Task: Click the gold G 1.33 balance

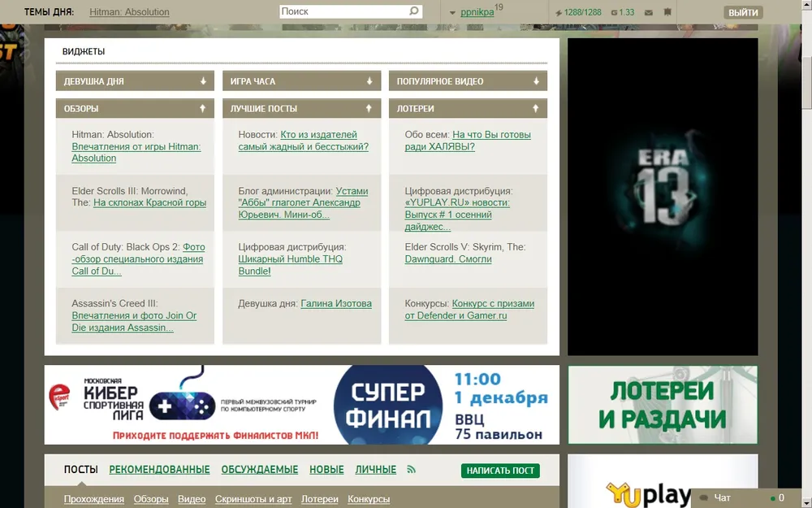Action: (x=622, y=13)
